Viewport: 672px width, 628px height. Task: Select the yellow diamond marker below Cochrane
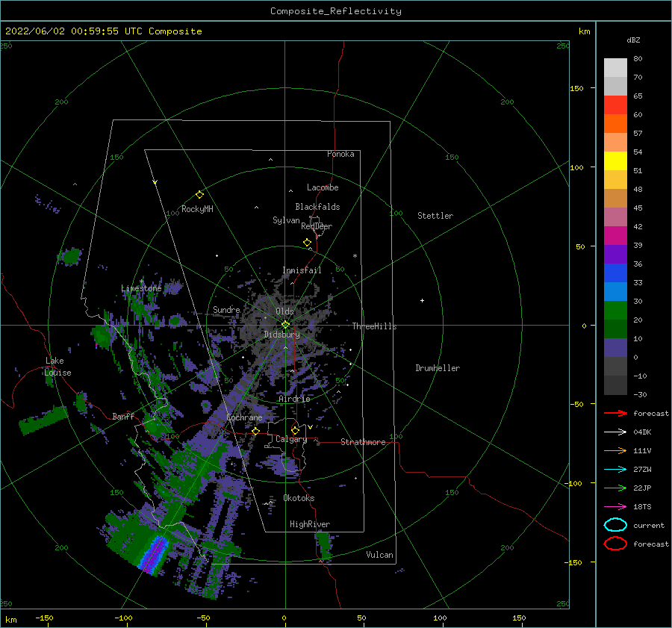pyautogui.click(x=256, y=431)
